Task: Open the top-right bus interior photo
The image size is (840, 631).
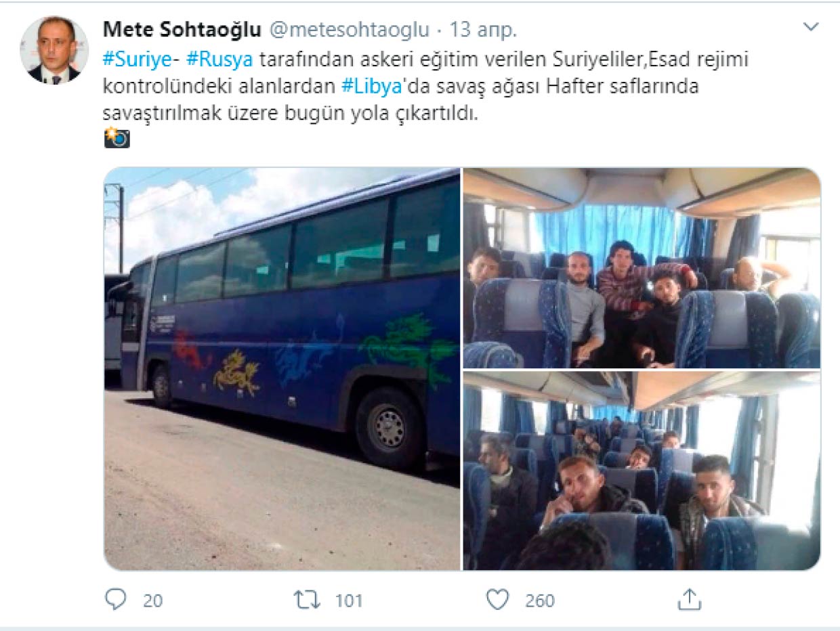Action: tap(642, 267)
